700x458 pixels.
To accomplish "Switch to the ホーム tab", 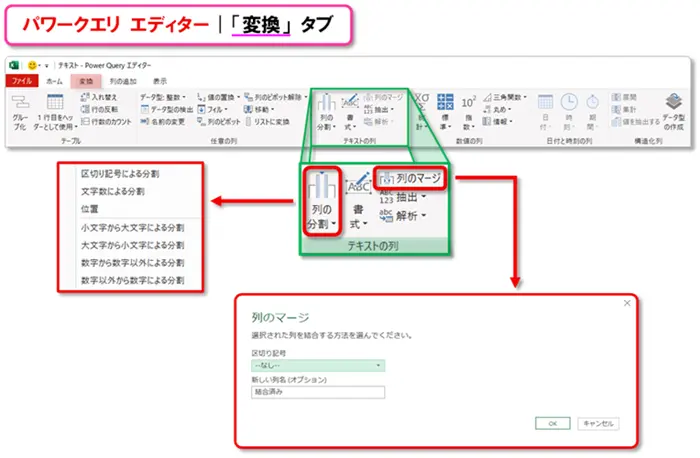I will pos(54,81).
